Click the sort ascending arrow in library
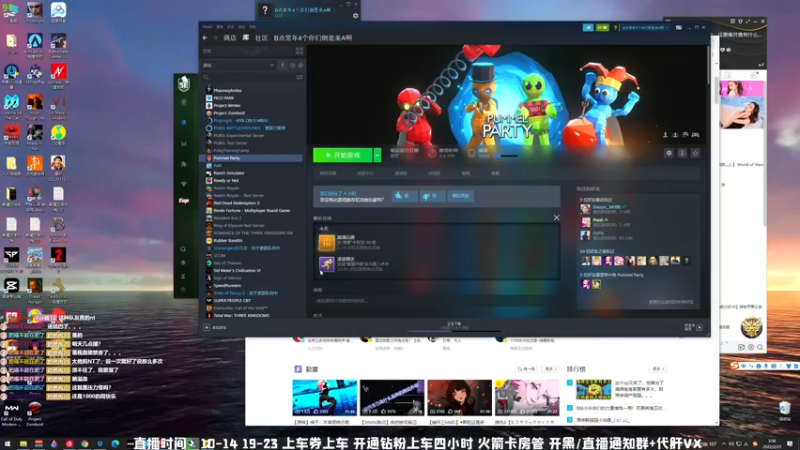 pyautogui.click(x=282, y=65)
